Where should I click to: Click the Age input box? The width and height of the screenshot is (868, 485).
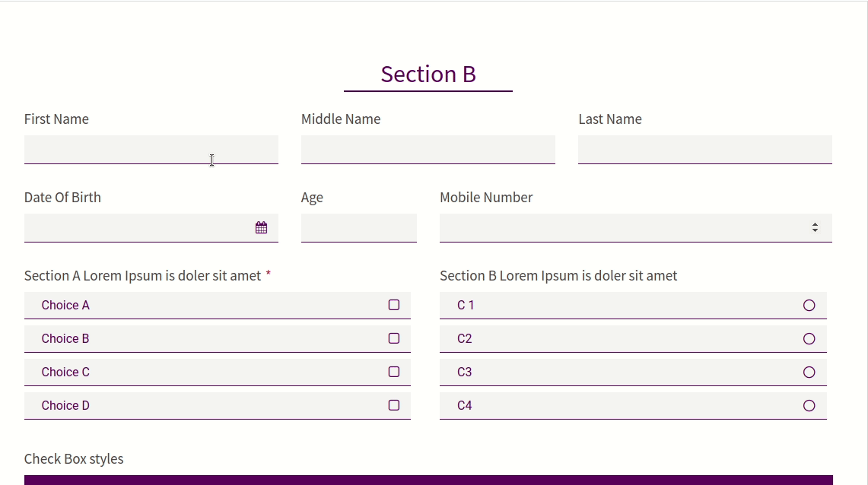(x=359, y=228)
